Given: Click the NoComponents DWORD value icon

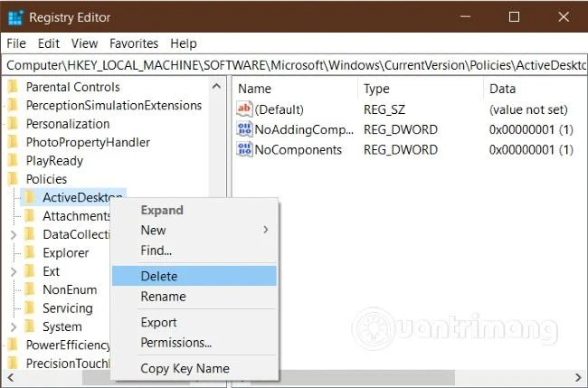Looking at the screenshot, I should [x=244, y=149].
